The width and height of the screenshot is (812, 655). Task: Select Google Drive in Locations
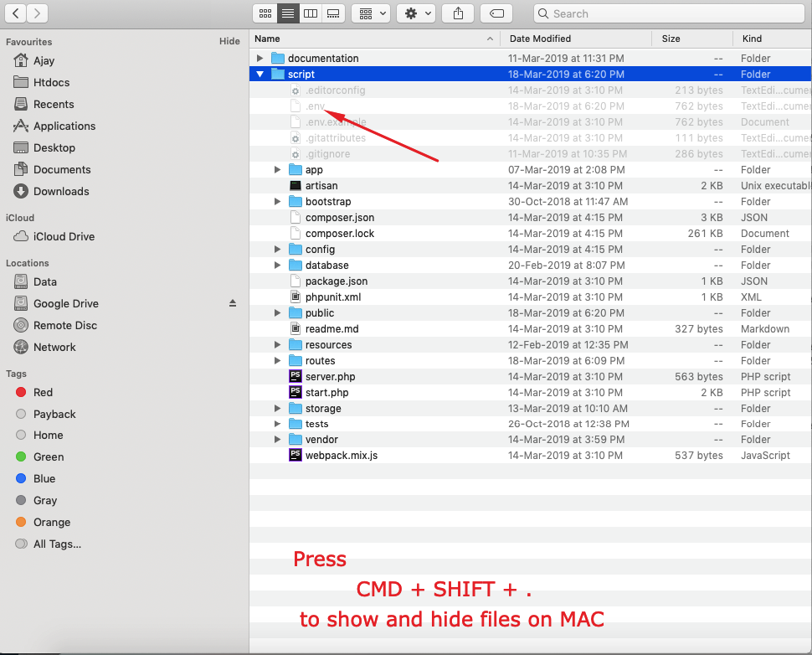(66, 304)
